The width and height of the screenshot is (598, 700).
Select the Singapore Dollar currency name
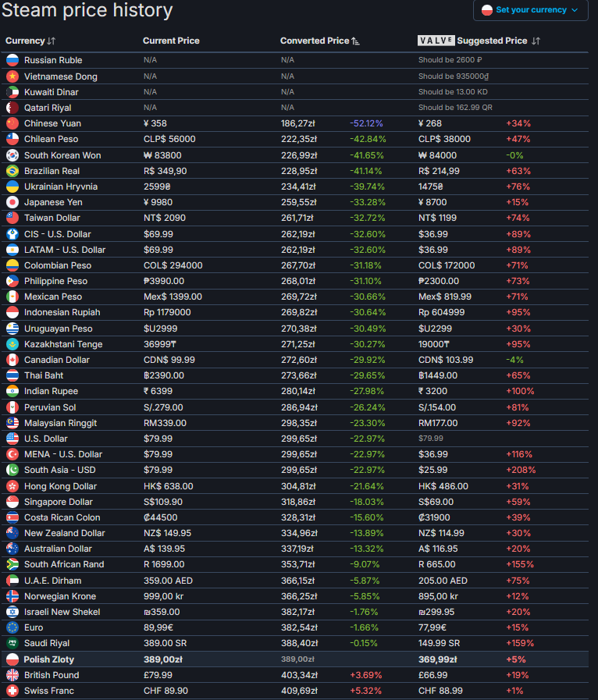click(x=59, y=502)
